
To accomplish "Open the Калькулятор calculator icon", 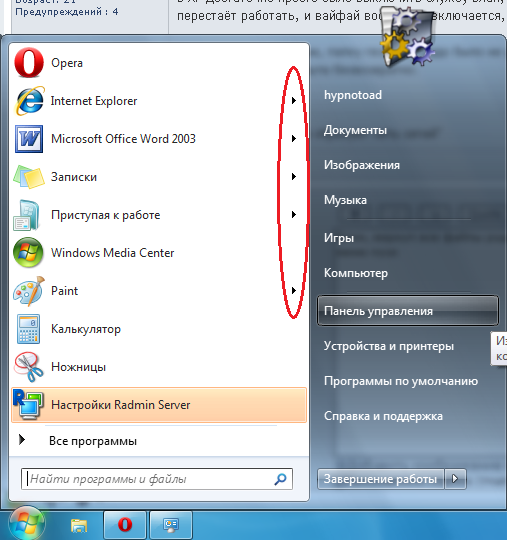I will coord(29,329).
